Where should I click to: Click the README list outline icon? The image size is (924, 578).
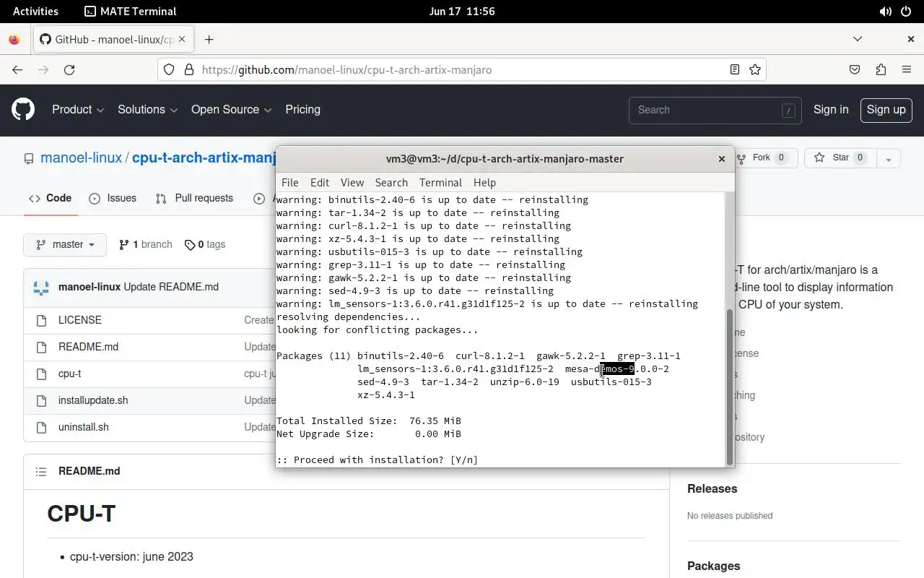tap(41, 471)
